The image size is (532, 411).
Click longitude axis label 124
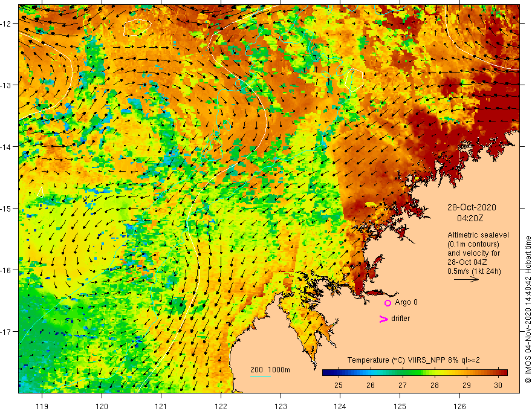pyautogui.click(x=340, y=406)
